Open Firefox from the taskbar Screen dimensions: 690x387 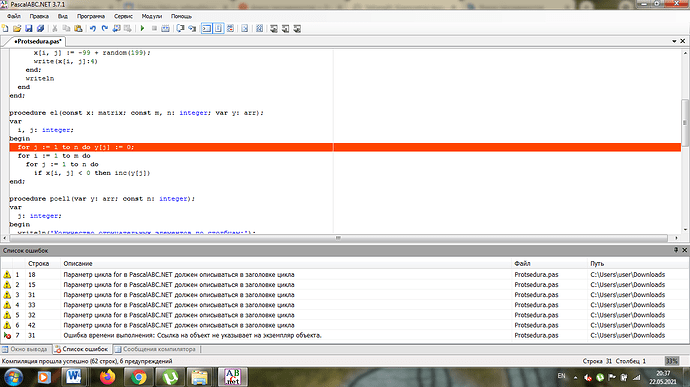pos(107,377)
